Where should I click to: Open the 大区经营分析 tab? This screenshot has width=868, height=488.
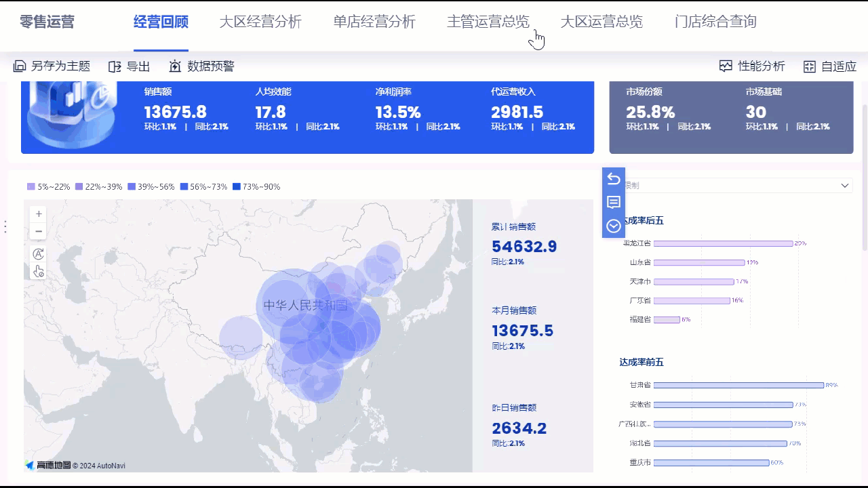click(260, 22)
